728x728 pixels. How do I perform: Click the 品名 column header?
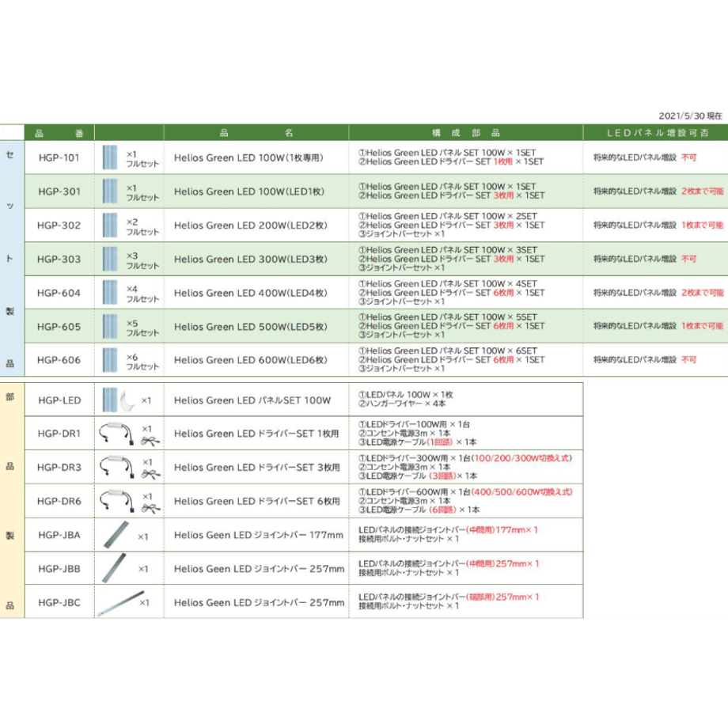click(x=256, y=133)
